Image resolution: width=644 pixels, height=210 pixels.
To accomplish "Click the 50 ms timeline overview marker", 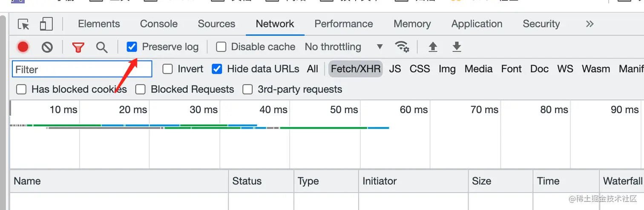I will coord(344,110).
